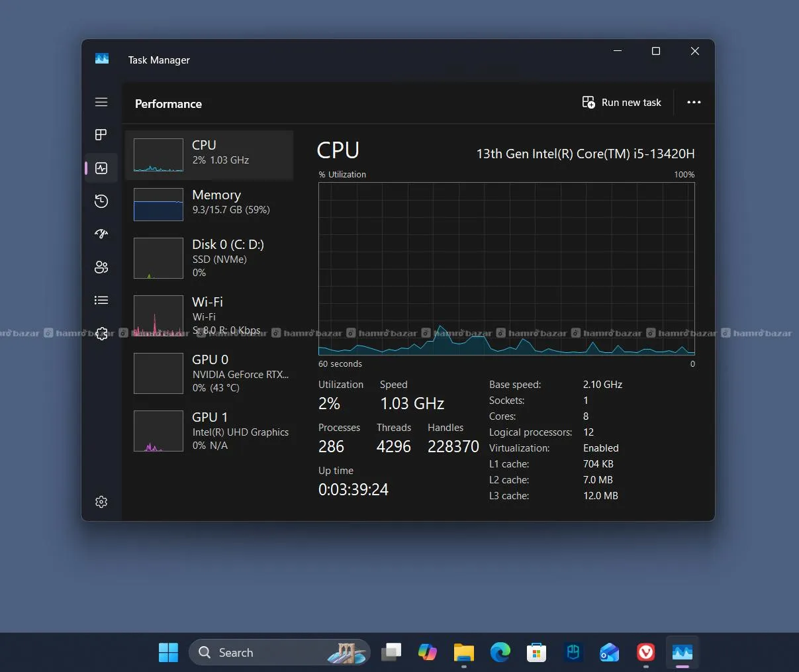Click the L3 cache 12.0 MB value
The image size is (799, 672).
[600, 496]
